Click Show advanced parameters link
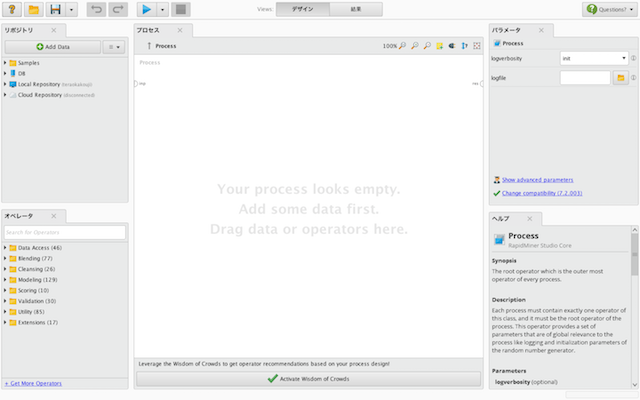This screenshot has height=400, width=640. click(537, 180)
